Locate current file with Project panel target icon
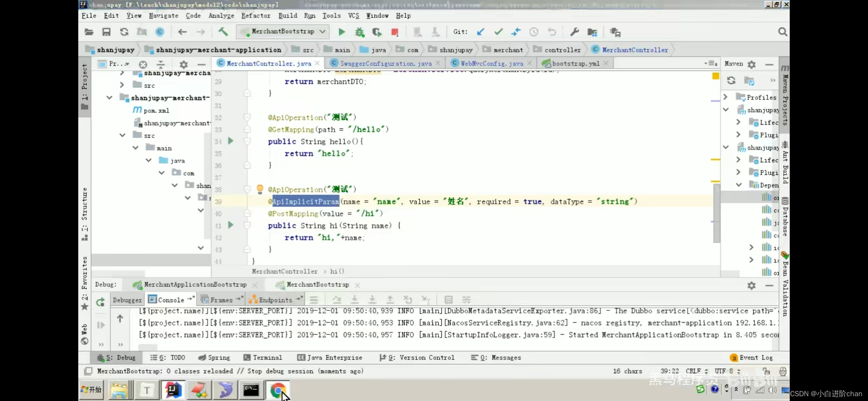868x401 pixels. pos(143,64)
